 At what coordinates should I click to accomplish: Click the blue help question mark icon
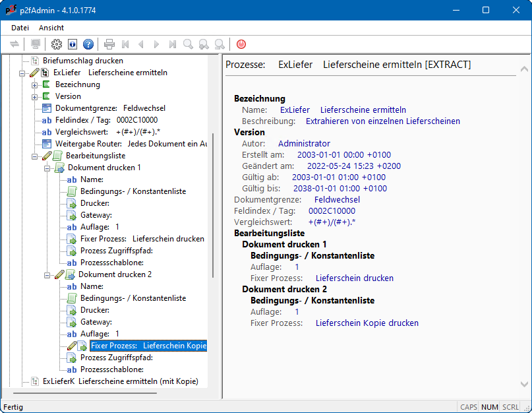click(x=88, y=44)
